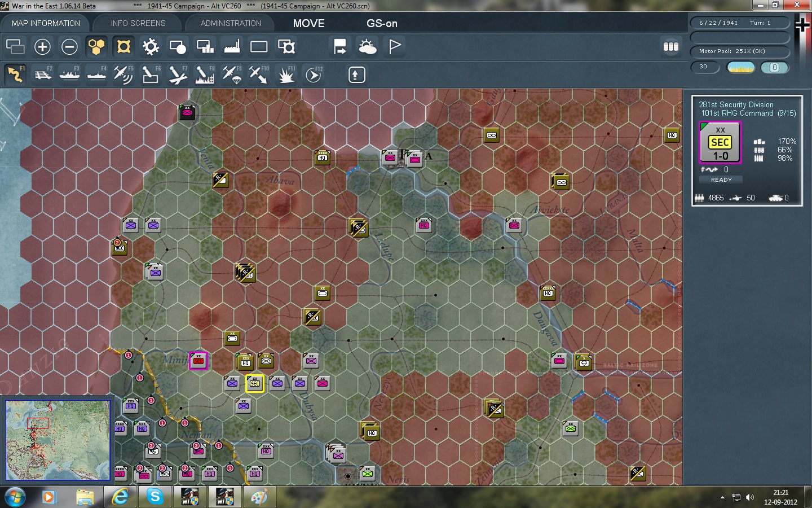Open Skype from the taskbar

click(154, 497)
